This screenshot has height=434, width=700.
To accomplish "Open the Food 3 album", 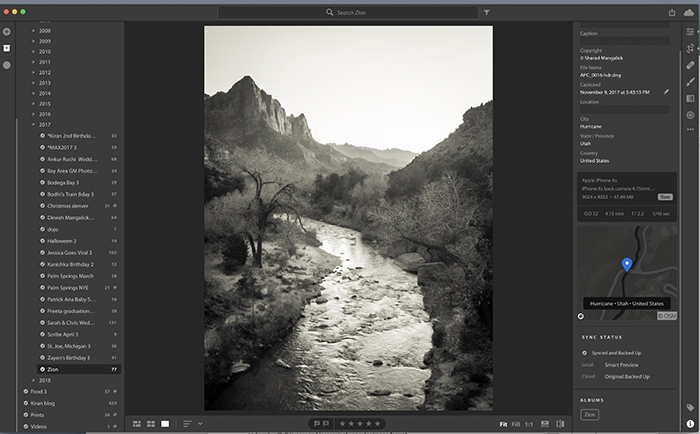I will pyautogui.click(x=70, y=392).
